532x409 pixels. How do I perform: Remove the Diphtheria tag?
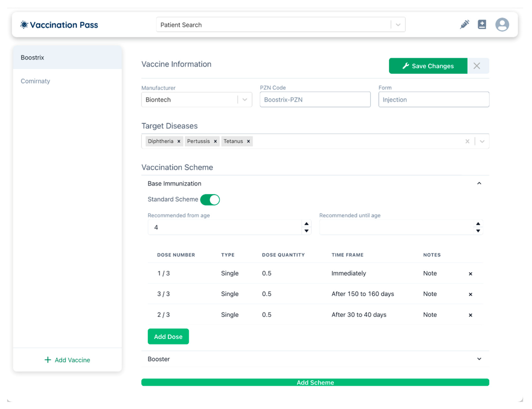click(x=179, y=141)
